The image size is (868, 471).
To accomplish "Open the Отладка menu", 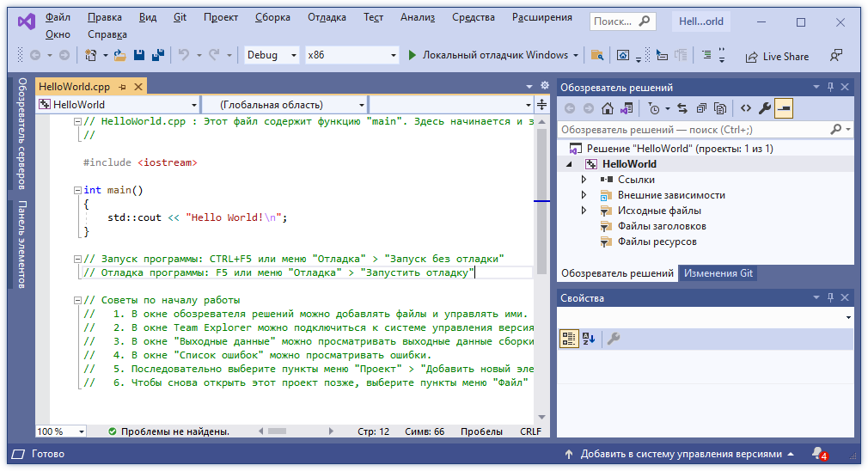I will pyautogui.click(x=326, y=17).
